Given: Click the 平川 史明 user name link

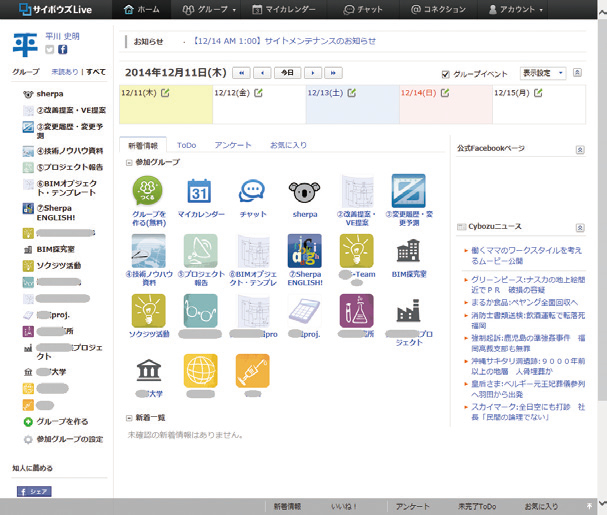Looking at the screenshot, I should pos(62,36).
